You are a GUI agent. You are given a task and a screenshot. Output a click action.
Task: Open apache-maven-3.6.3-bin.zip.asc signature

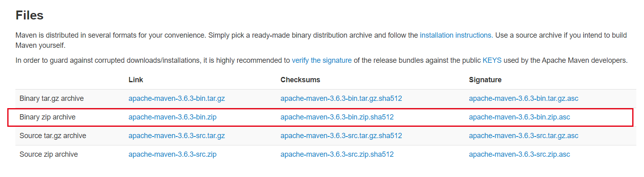pos(520,117)
